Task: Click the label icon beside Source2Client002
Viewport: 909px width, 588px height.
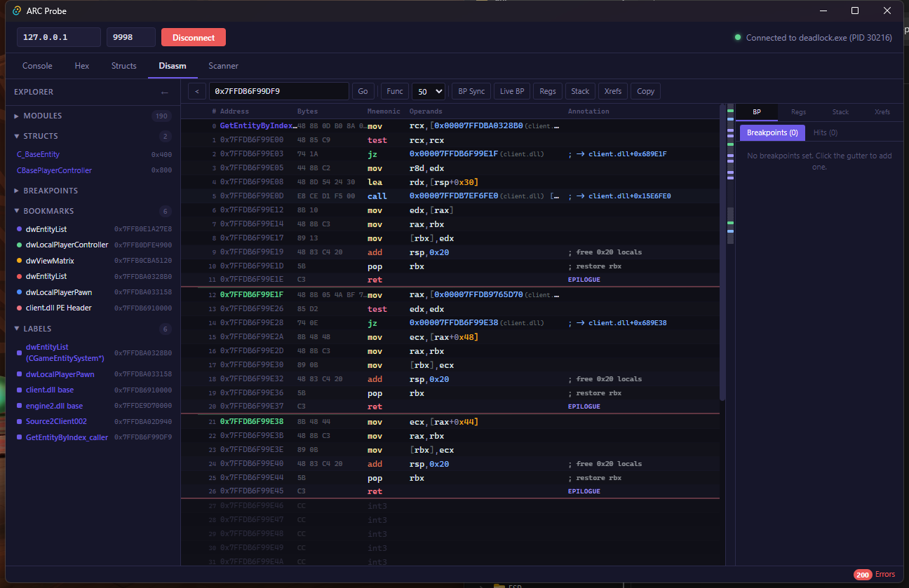Action: tap(19, 421)
